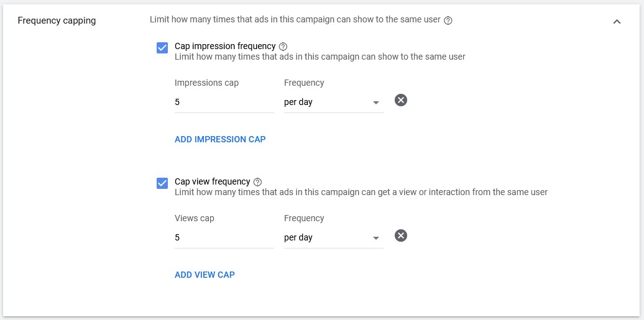644x320 pixels.
Task: Focus the Impressions cap number field
Action: coord(224,102)
